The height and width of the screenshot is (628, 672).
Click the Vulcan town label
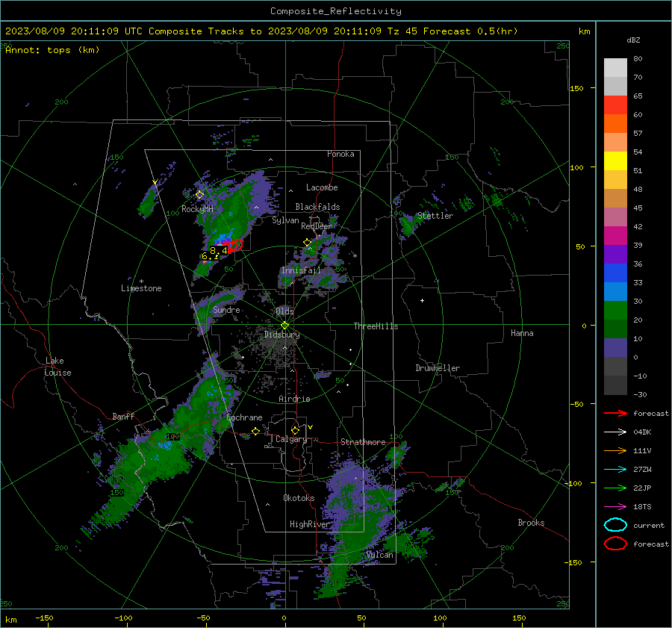pyautogui.click(x=380, y=555)
